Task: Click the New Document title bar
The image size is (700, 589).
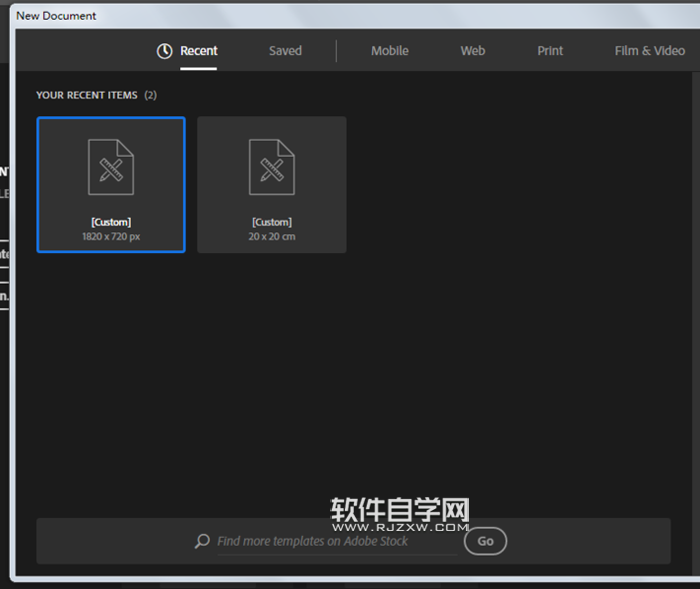Action: tap(300, 15)
